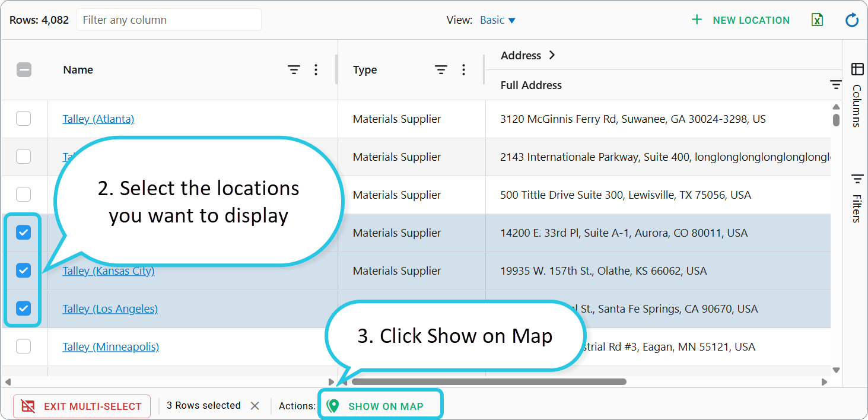Image resolution: width=868 pixels, height=420 pixels.
Task: Toggle the select-all header checkbox
Action: tap(24, 70)
